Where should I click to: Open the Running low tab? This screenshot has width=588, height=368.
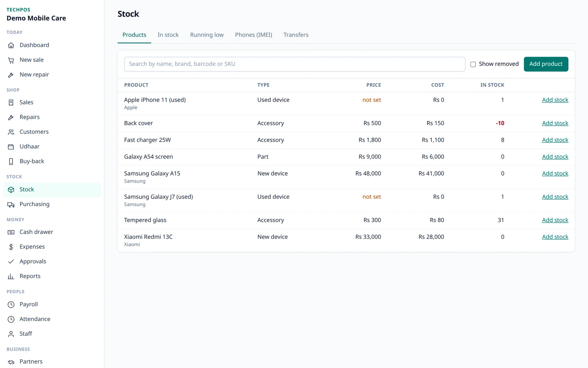click(207, 35)
